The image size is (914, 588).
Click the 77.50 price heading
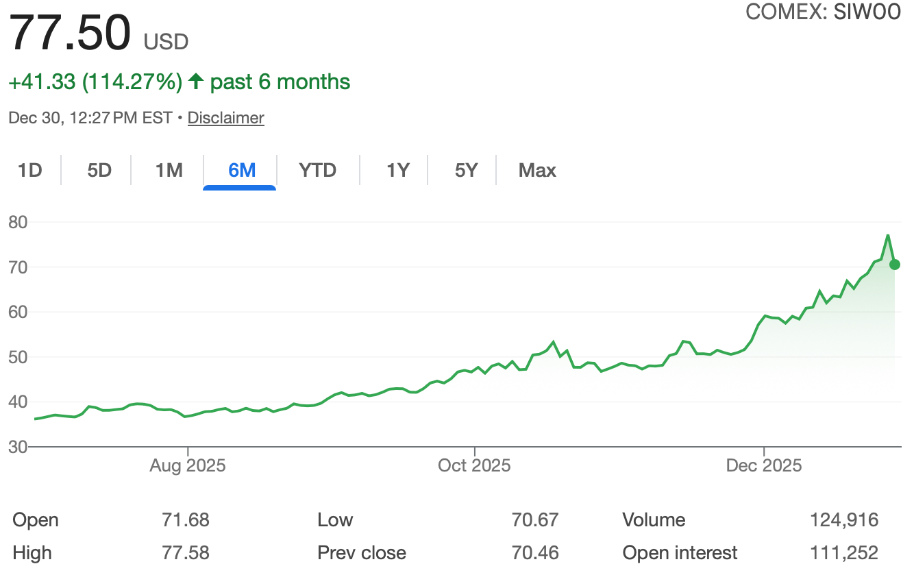tap(69, 33)
